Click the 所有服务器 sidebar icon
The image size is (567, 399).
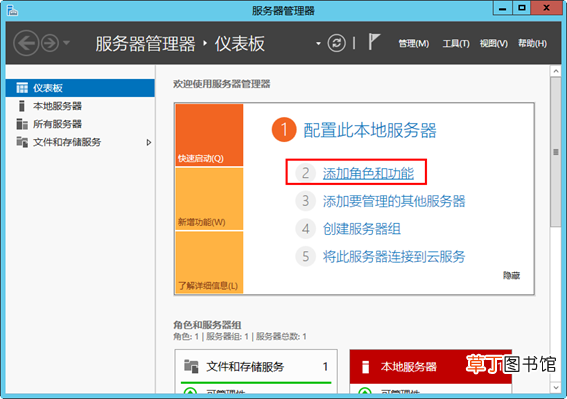click(22, 124)
